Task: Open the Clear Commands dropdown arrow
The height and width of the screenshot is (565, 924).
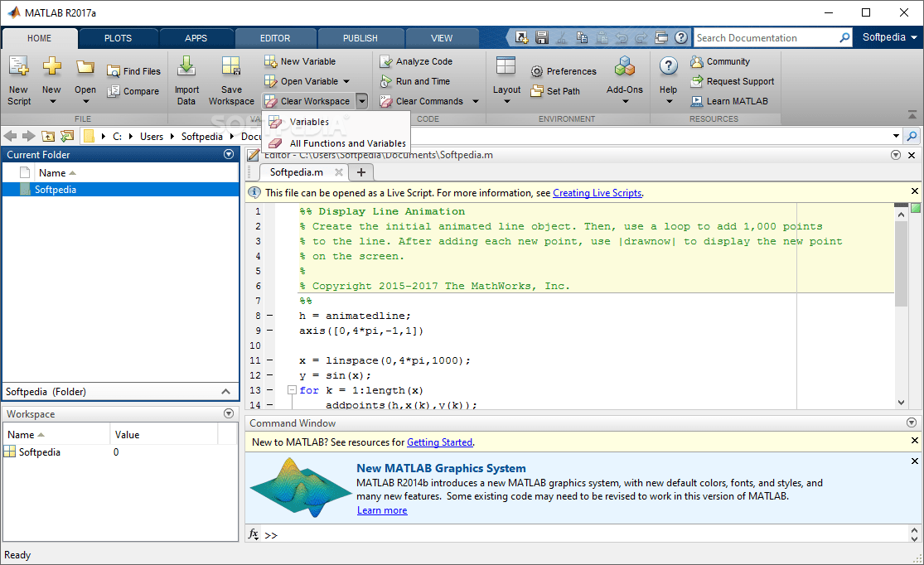Action: coord(476,101)
